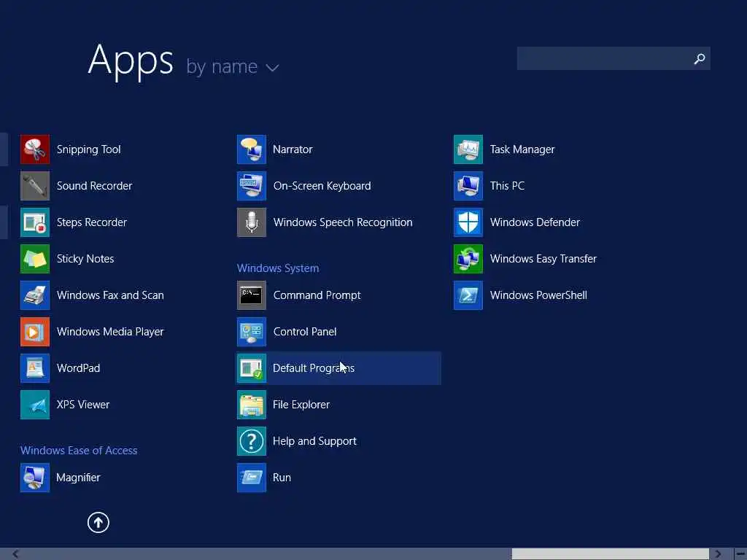
Task: Click the 'Snipping Tool' text label
Action: click(x=88, y=149)
